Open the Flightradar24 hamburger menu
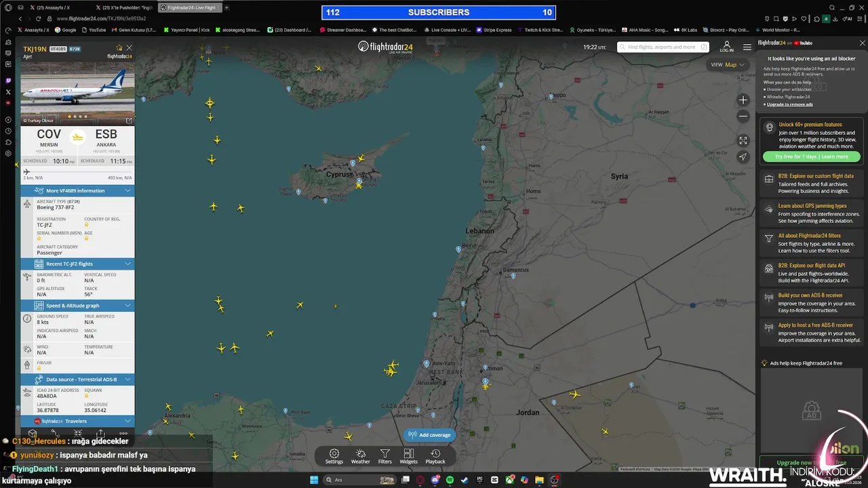 pos(747,47)
